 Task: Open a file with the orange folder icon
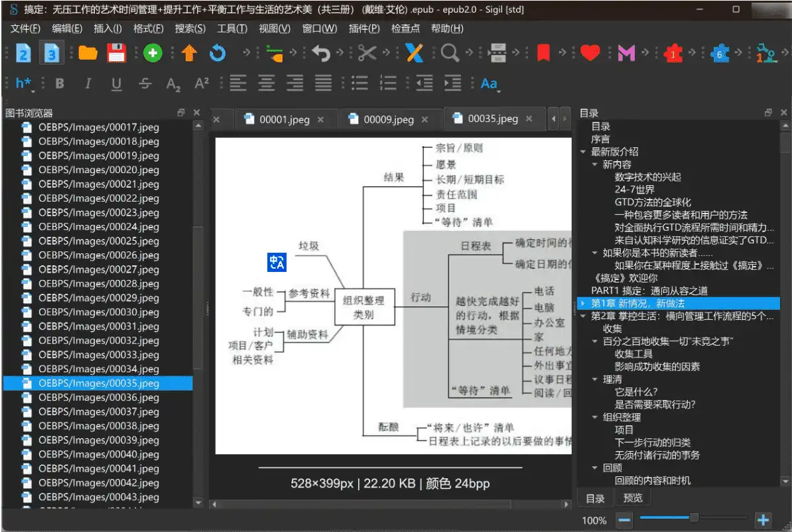(88, 52)
